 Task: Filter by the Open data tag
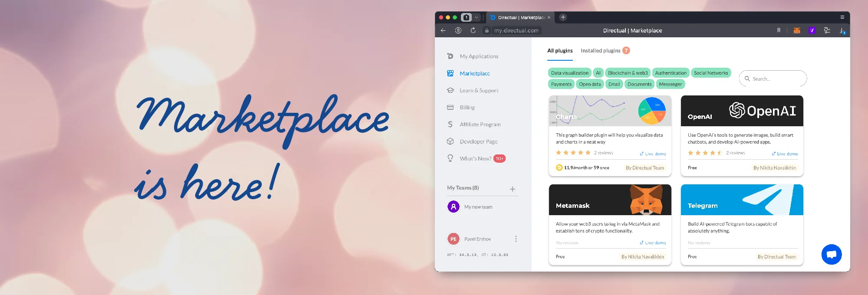(590, 84)
